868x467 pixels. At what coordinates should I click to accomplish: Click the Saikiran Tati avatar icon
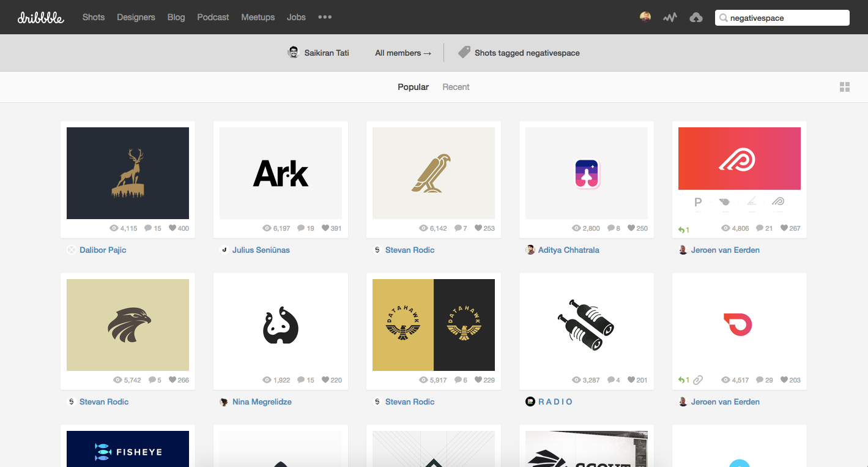294,52
